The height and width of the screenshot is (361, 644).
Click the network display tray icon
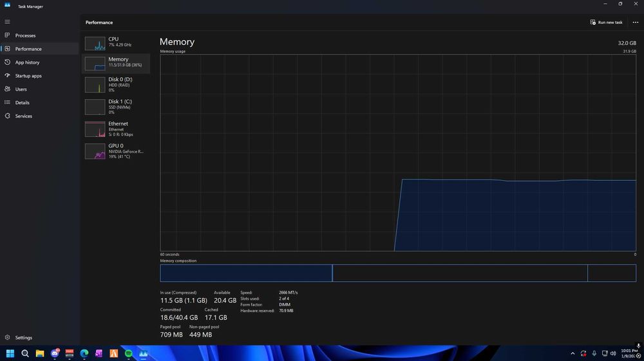tap(605, 353)
